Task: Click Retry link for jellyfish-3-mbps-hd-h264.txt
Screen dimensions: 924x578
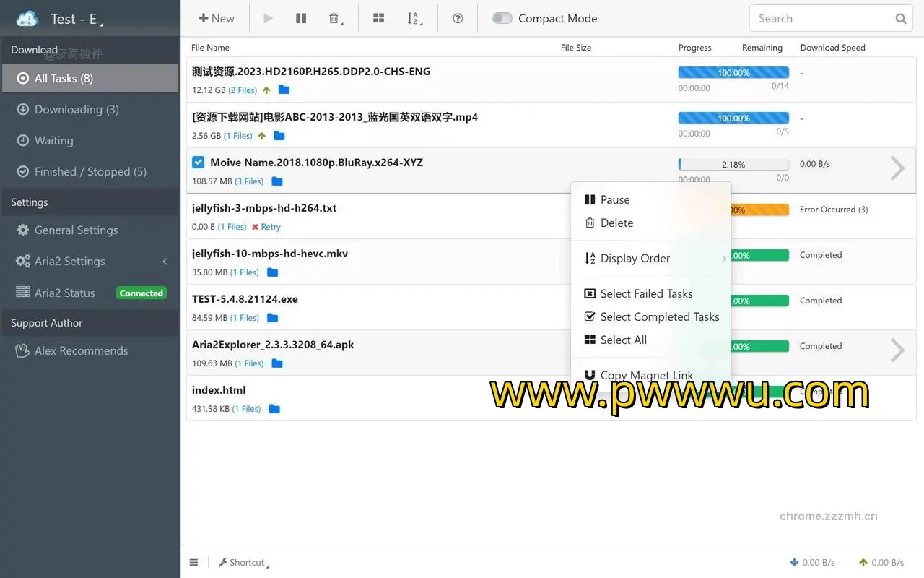Action: [270, 227]
